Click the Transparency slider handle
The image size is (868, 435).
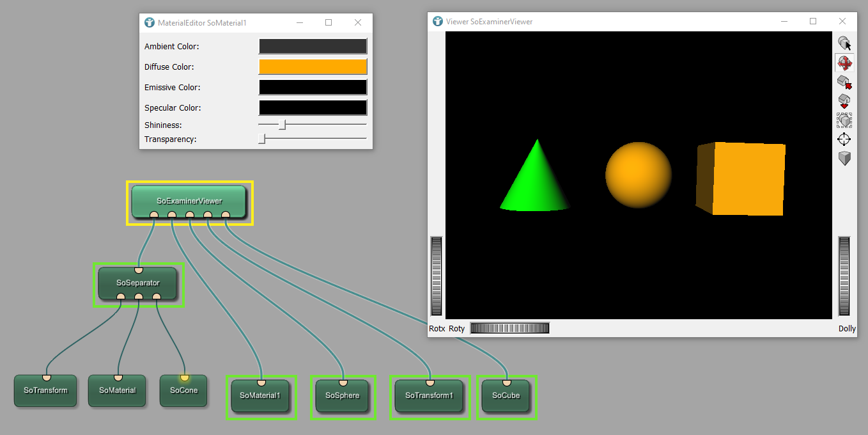(261, 139)
